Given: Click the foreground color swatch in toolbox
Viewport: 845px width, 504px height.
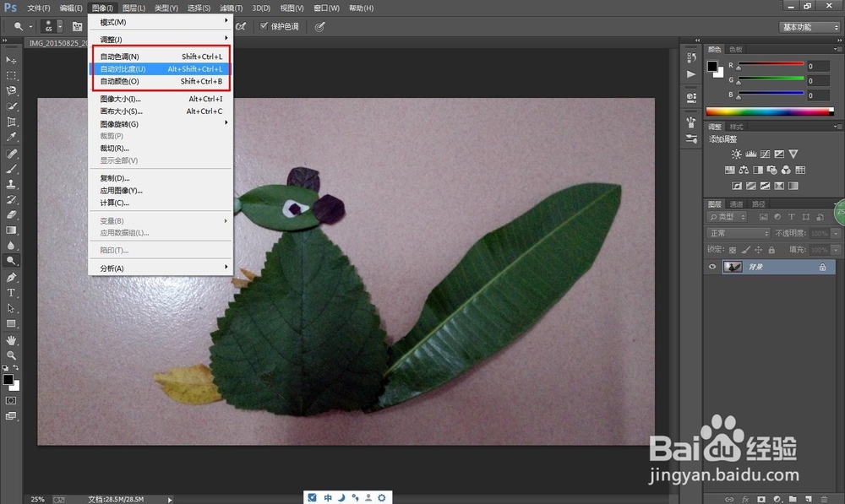Looking at the screenshot, I should 8,380.
